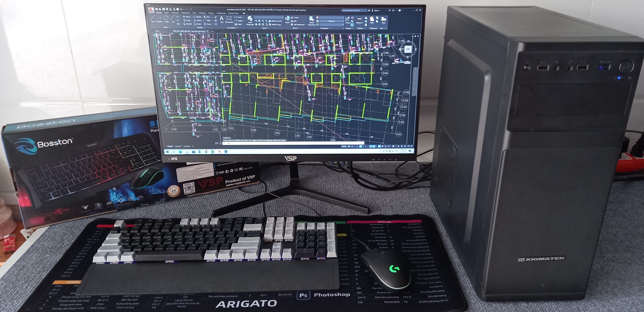Click Linear dimension button
644x312 pixels.
pyautogui.click(x=239, y=17)
